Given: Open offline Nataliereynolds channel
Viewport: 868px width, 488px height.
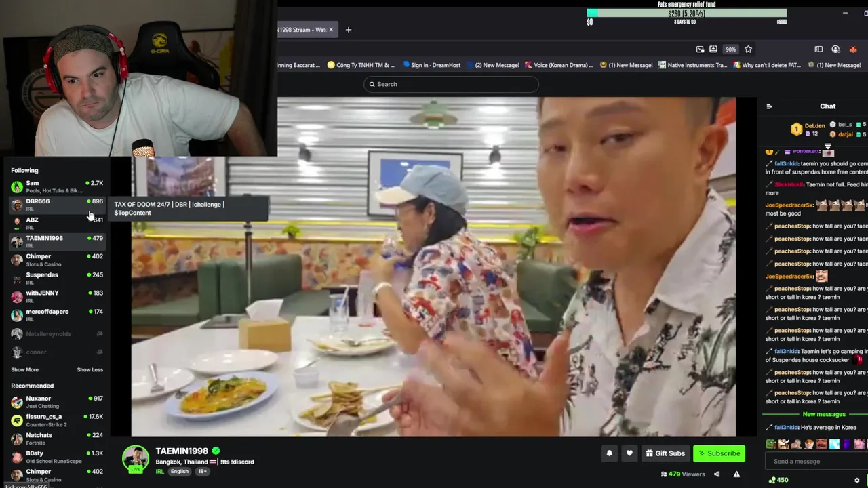Looking at the screenshot, I should (x=57, y=334).
